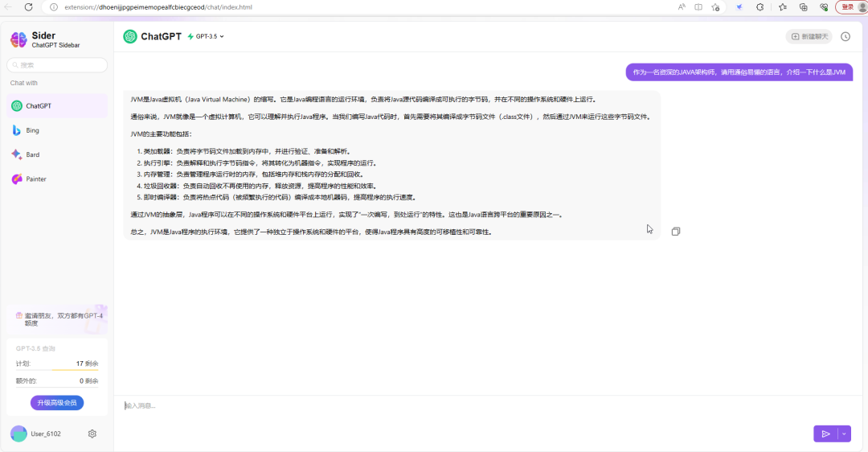Open settings gear next to User_6102

click(92, 434)
